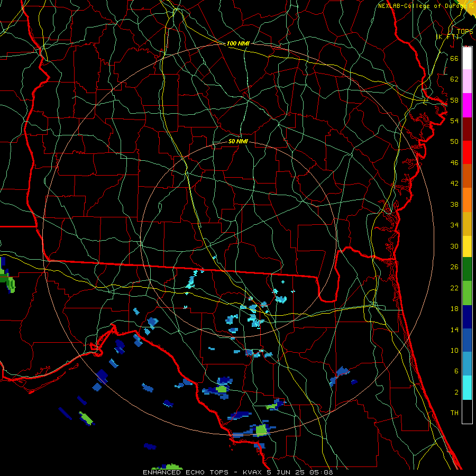Click the "ENHANCED ECHO TOPS" caption text
The width and height of the screenshot is (476, 476).
coord(186,472)
